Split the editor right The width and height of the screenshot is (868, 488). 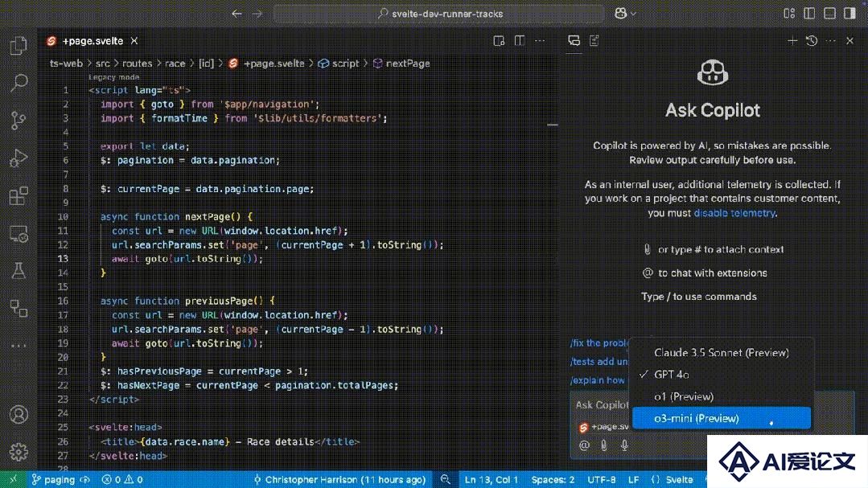pos(519,41)
